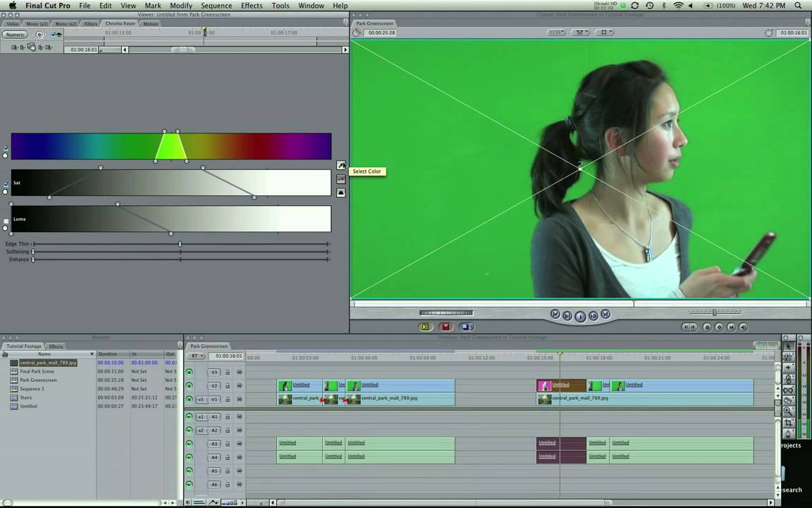Screen dimensions: 812x508
Task: Click Go to Next Edit in the Canvas transport
Action: pos(605,314)
